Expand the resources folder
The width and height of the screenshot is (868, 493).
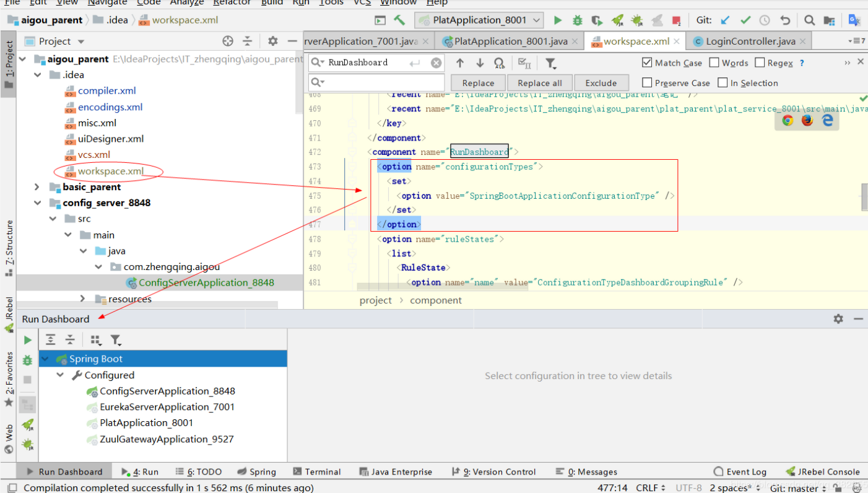[x=83, y=299]
